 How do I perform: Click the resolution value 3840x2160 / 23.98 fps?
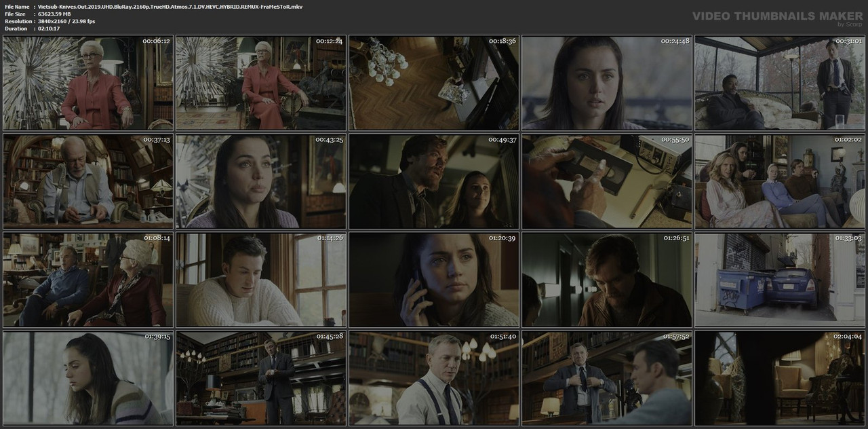(67, 22)
